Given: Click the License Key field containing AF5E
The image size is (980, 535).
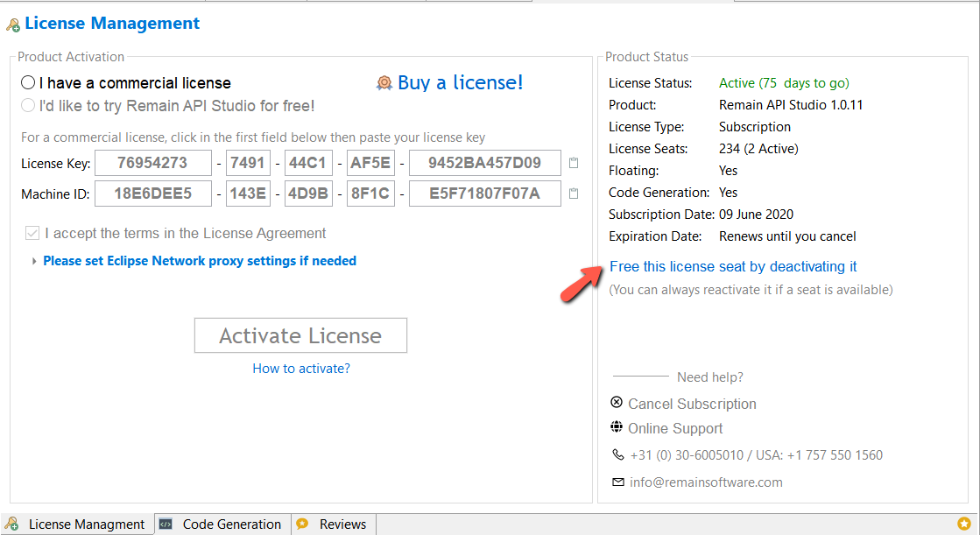Looking at the screenshot, I should point(370,163).
